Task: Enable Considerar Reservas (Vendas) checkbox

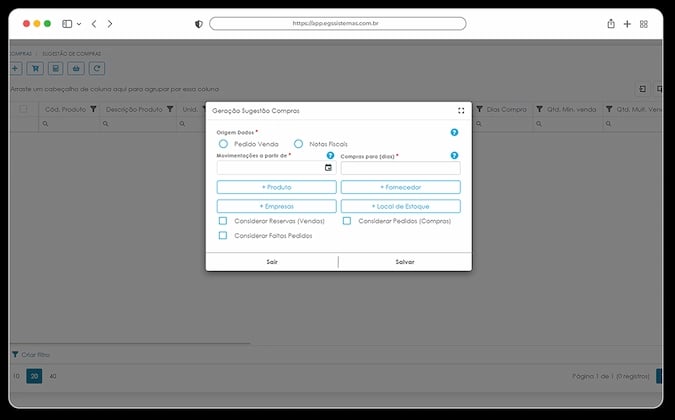Action: [x=223, y=221]
